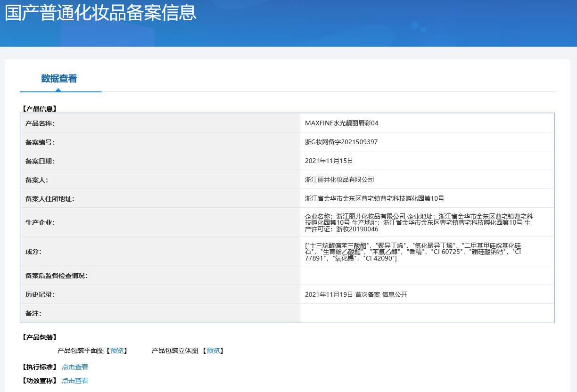Click the 备案人住所地址: row label
The width and height of the screenshot is (577, 392).
click(50, 199)
